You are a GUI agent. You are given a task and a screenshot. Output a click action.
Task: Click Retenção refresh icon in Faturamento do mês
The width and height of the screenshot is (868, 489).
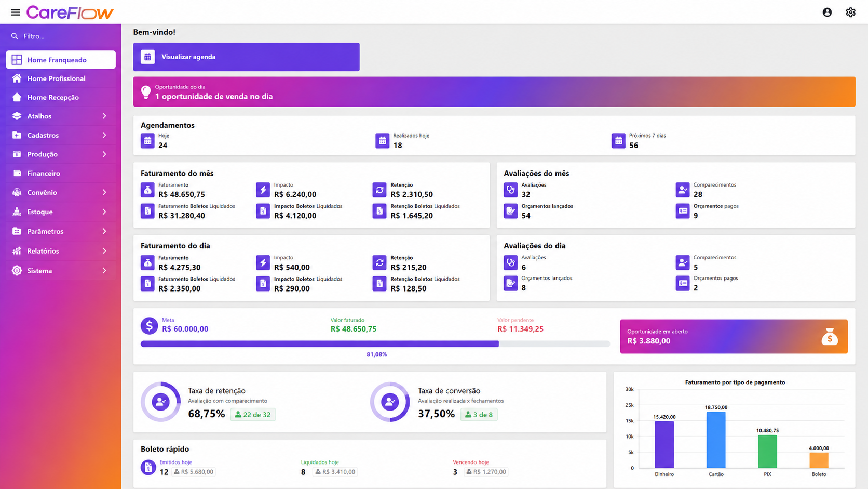click(x=379, y=190)
